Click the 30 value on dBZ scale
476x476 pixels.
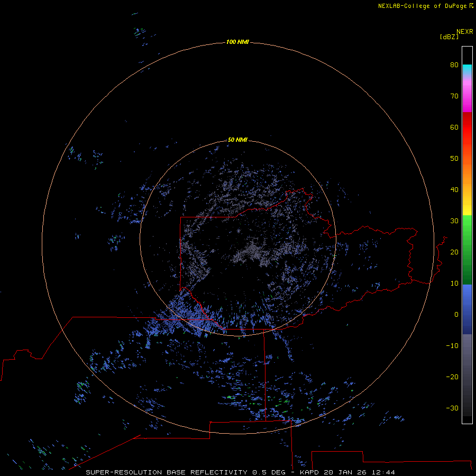click(x=454, y=221)
